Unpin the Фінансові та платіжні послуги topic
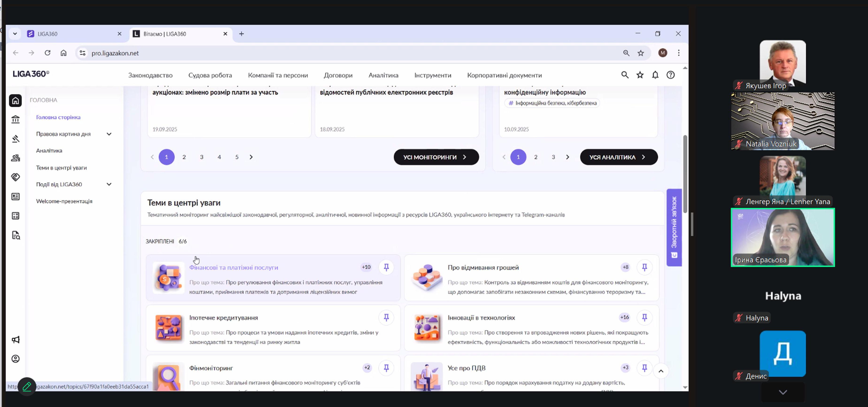The width and height of the screenshot is (868, 407). point(386,268)
